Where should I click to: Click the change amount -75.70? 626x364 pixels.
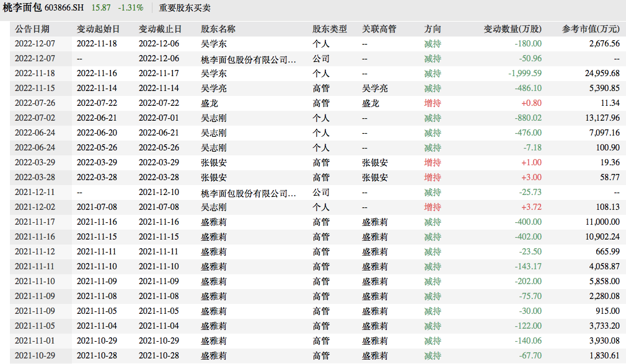(x=530, y=297)
